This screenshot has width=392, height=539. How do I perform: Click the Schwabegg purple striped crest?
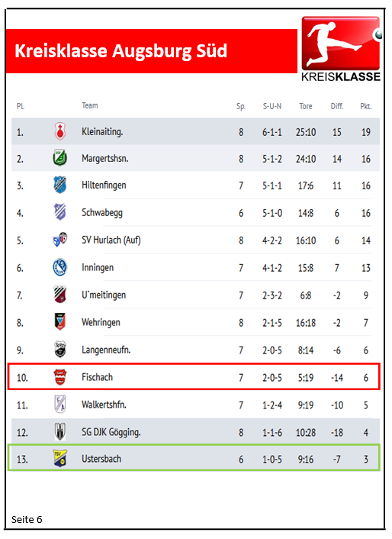click(x=60, y=212)
